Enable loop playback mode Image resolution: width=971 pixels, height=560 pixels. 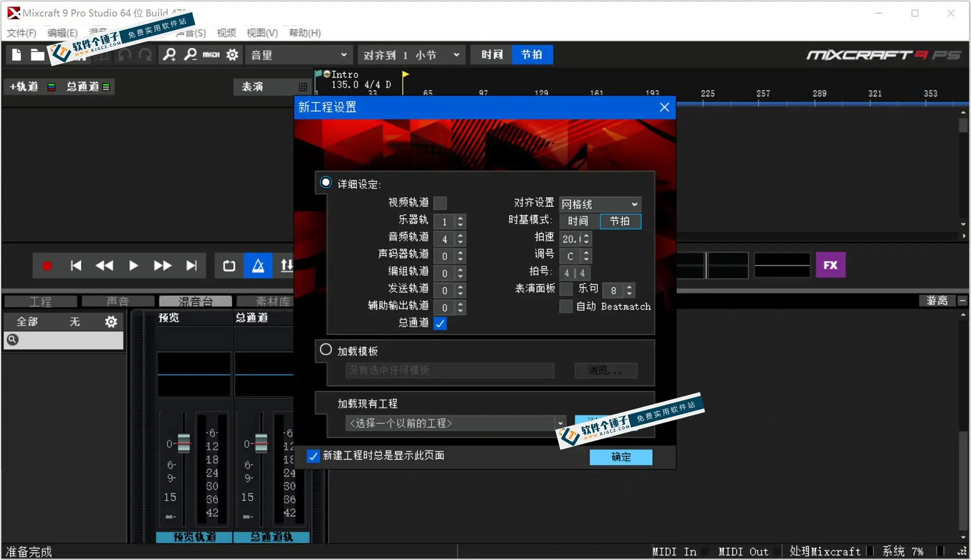(x=229, y=265)
